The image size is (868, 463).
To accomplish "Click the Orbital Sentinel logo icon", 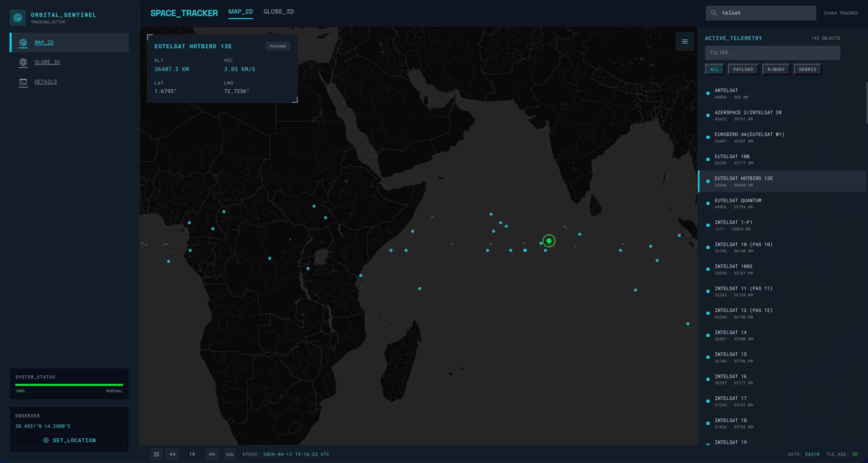I will point(18,18).
